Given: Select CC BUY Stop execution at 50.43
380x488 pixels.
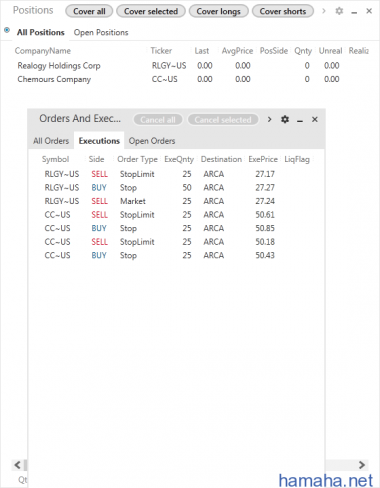Looking at the screenshot, I should 177,255.
